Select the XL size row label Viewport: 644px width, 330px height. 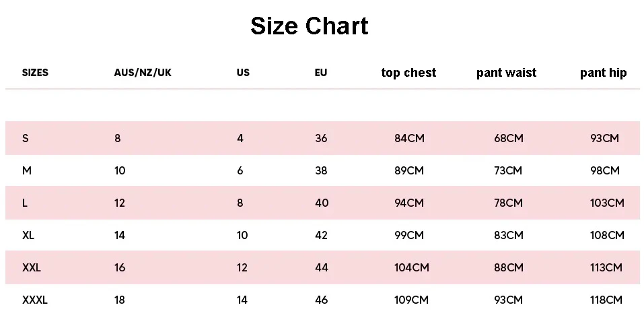(28, 236)
